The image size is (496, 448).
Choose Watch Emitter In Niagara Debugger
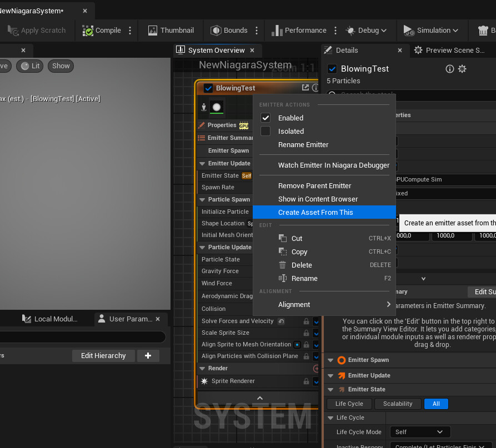324,165
